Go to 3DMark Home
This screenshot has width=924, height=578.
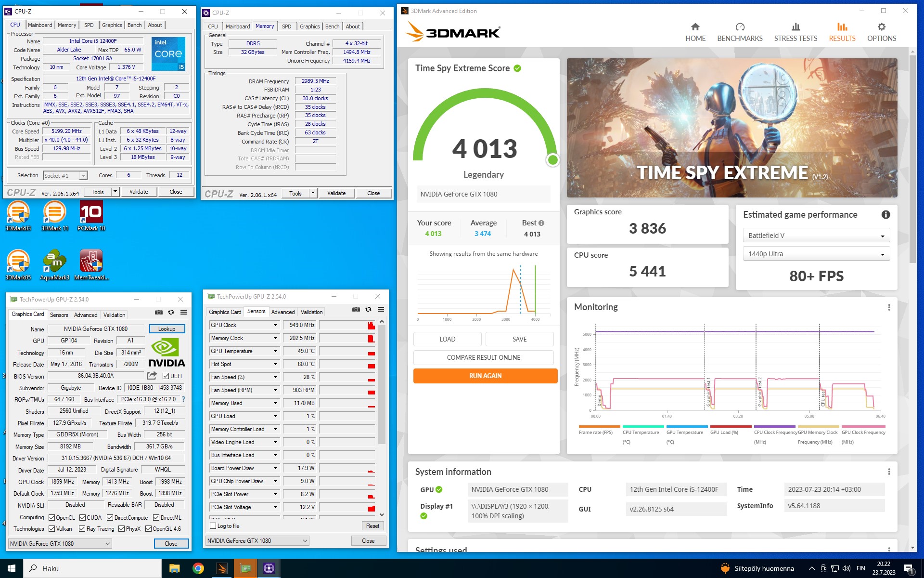[695, 32]
